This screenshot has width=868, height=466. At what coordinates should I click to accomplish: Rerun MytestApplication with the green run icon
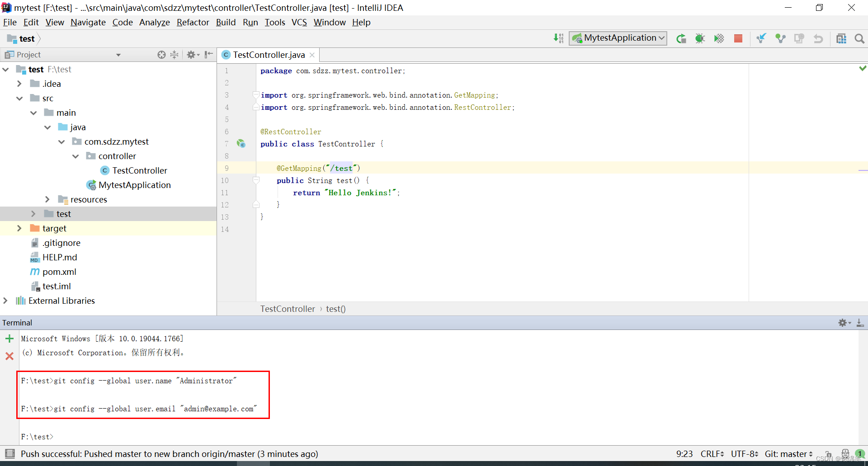pyautogui.click(x=681, y=38)
